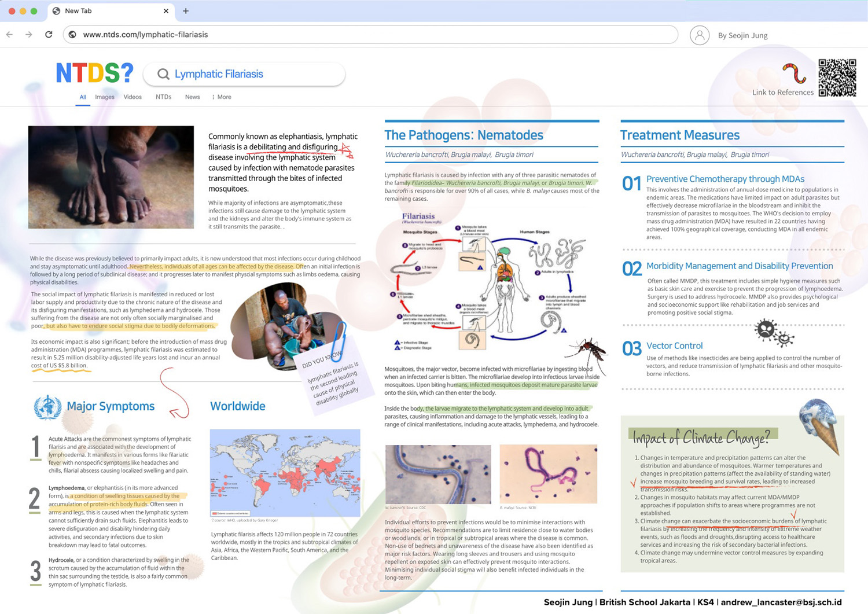Reload the page with refresh icon
This screenshot has width=868, height=614.
point(49,35)
